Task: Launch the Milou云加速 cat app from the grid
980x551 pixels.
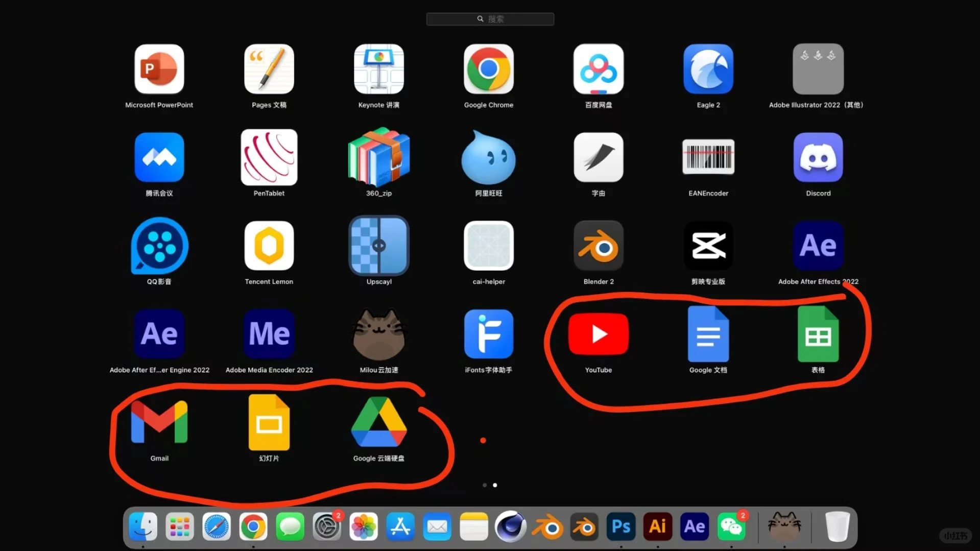Action: coord(379,334)
